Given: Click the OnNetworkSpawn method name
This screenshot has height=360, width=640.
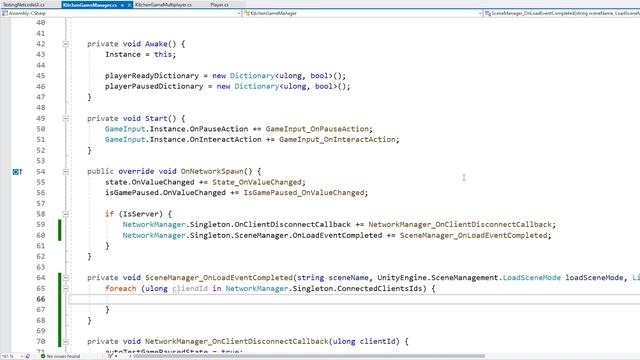Looking at the screenshot, I should (x=212, y=171).
